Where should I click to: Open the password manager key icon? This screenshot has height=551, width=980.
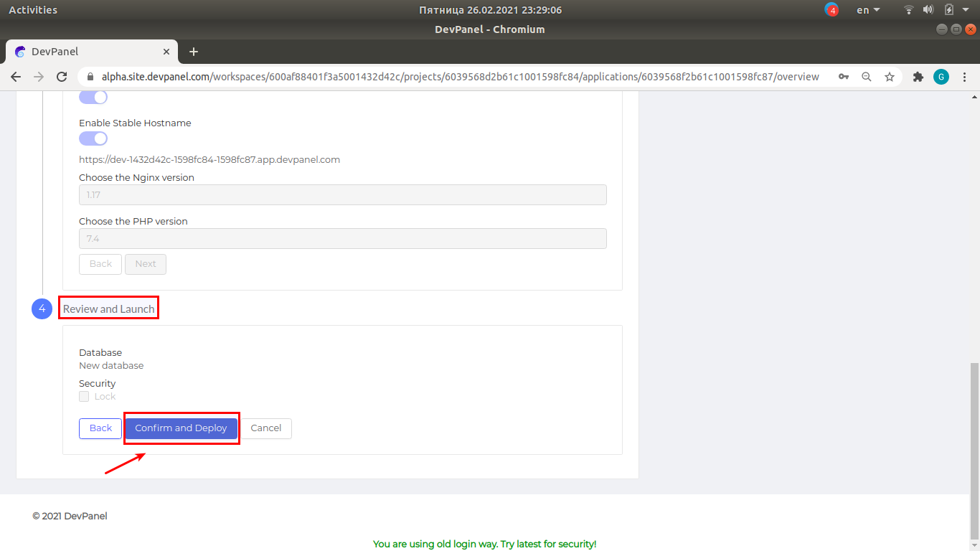coord(843,76)
